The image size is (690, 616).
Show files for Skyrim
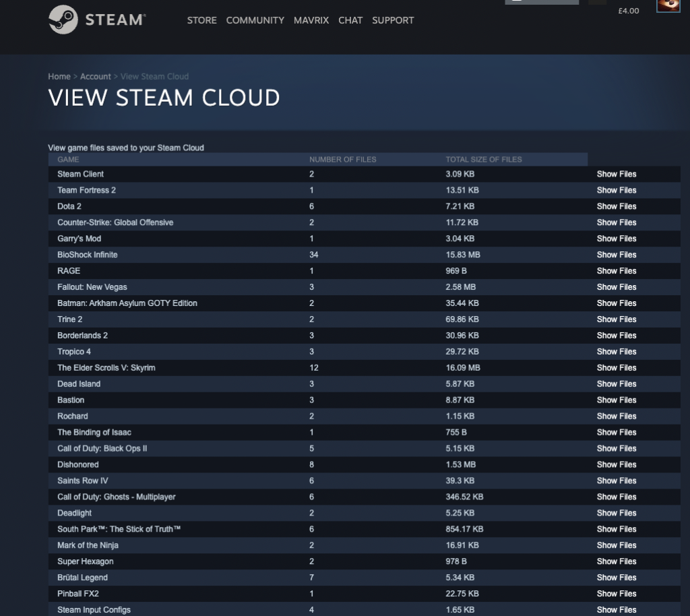[617, 368]
